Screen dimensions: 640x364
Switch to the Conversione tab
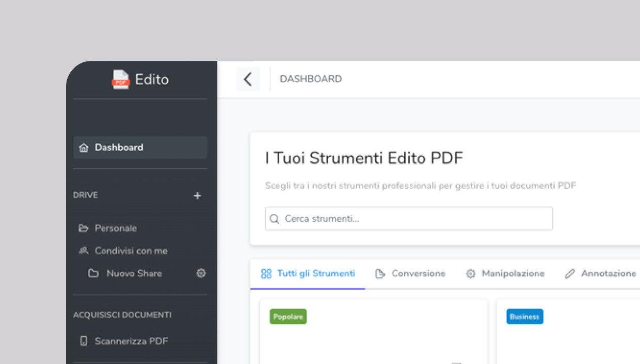pyautogui.click(x=410, y=273)
